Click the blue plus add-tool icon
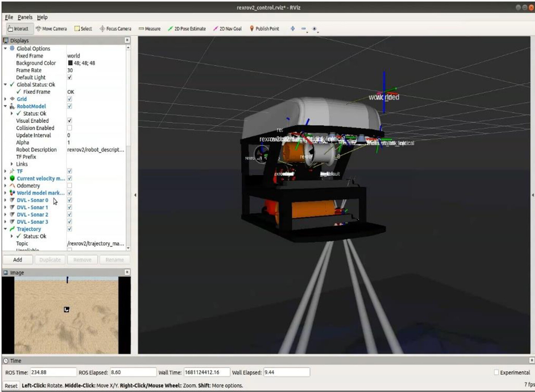Image resolution: width=535 pixels, height=392 pixels. [293, 28]
